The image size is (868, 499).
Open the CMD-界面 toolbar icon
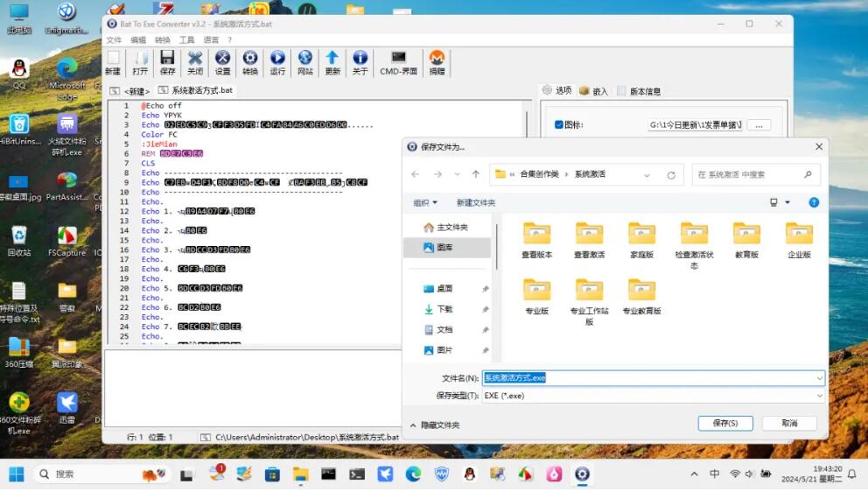[x=398, y=62]
